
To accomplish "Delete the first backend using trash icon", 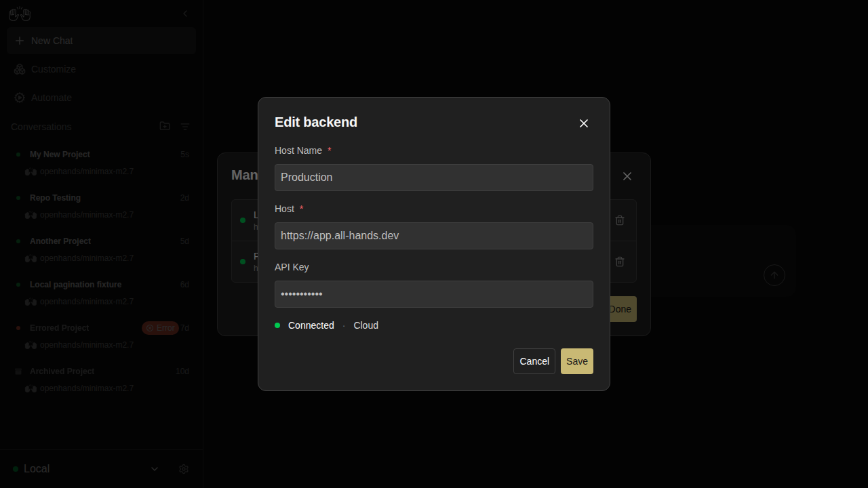I will tap(620, 220).
